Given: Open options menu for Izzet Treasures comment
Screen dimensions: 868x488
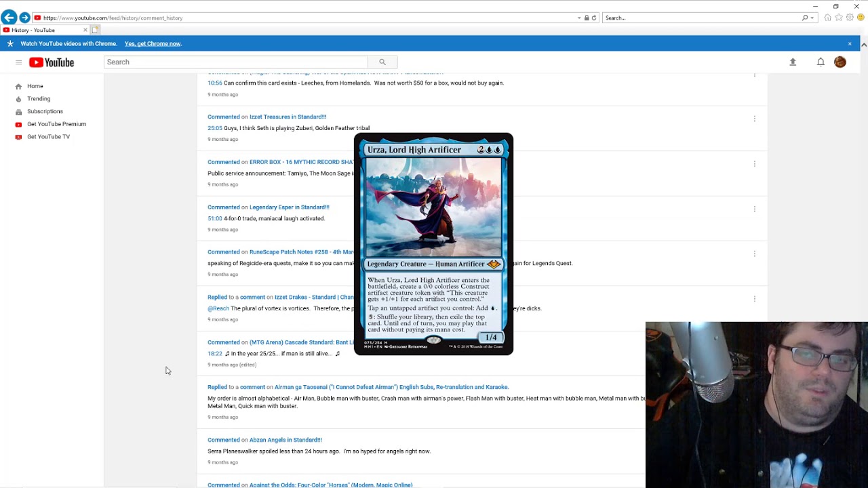Looking at the screenshot, I should pyautogui.click(x=754, y=119).
